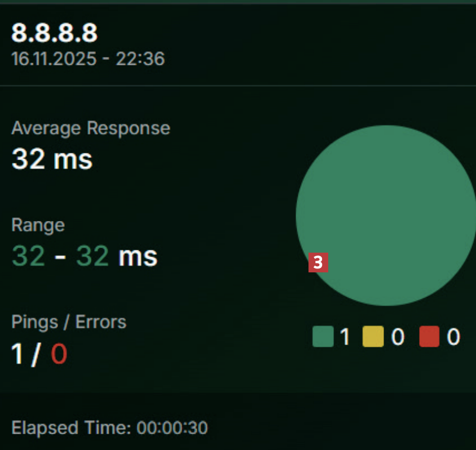Click the green legend count 1

[345, 337]
